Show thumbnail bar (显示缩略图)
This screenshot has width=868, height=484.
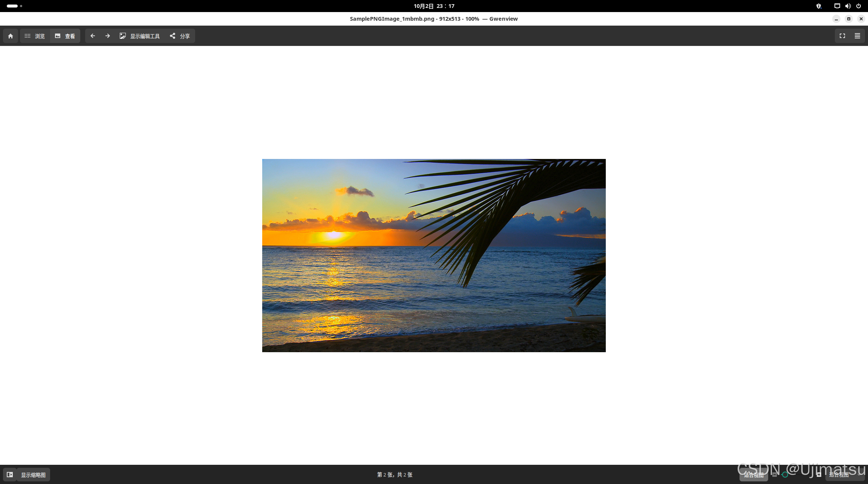click(33, 475)
